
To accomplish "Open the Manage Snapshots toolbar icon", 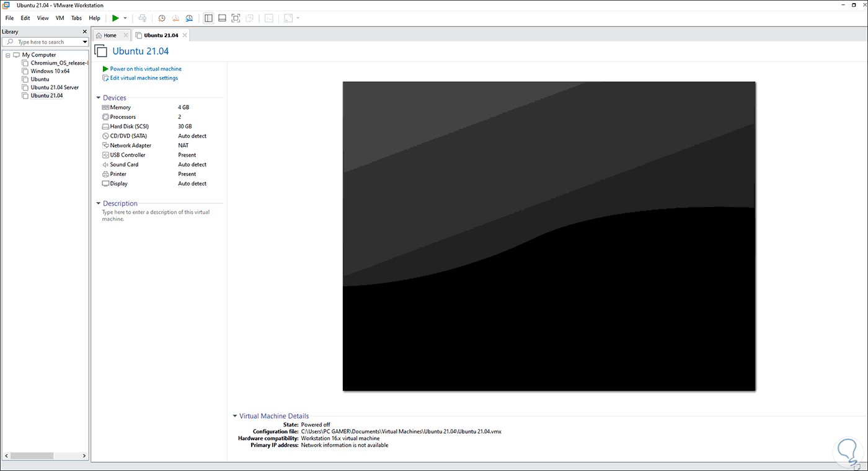I will 189,18.
